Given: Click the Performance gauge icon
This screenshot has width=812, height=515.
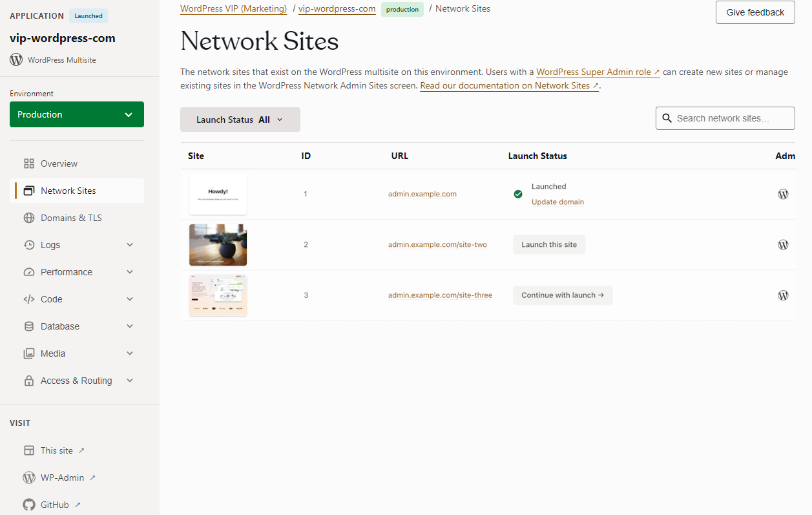Looking at the screenshot, I should tap(29, 272).
